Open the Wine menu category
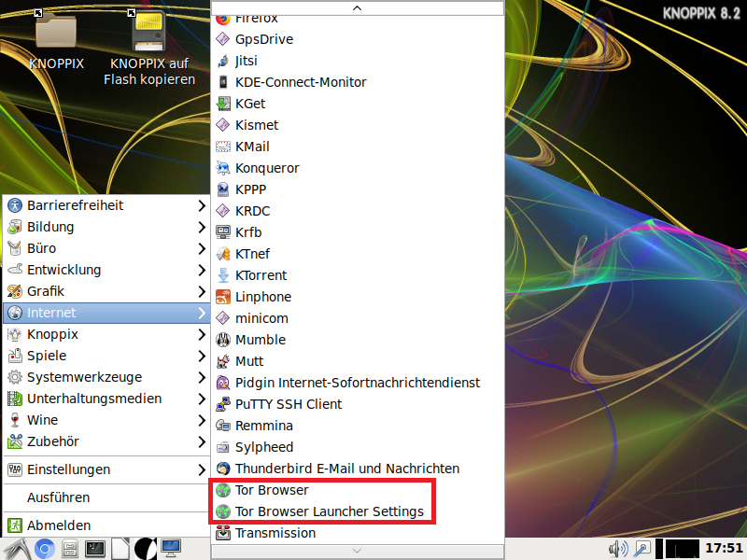The width and height of the screenshot is (747, 560). point(106,419)
